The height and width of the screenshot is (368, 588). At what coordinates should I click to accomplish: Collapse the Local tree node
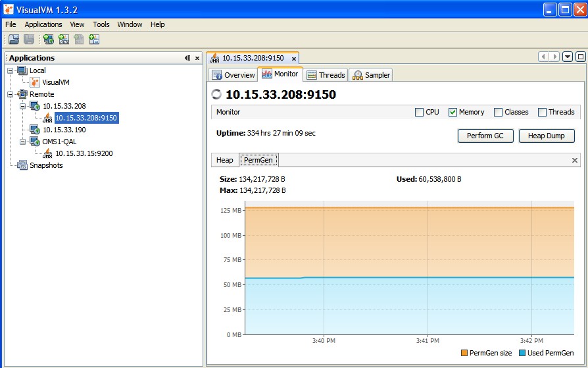[x=11, y=70]
